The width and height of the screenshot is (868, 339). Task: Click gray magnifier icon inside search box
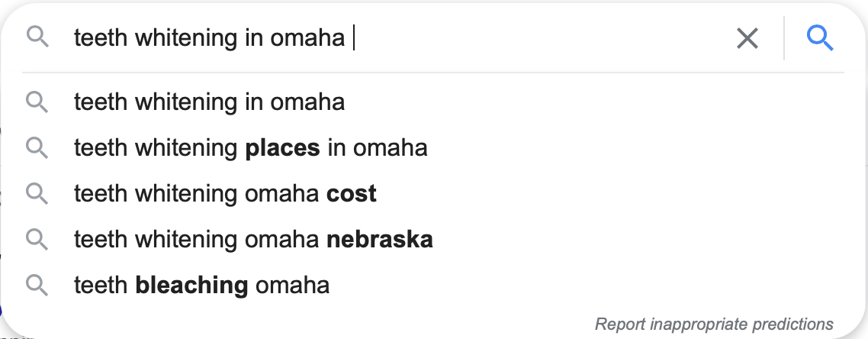point(37,37)
